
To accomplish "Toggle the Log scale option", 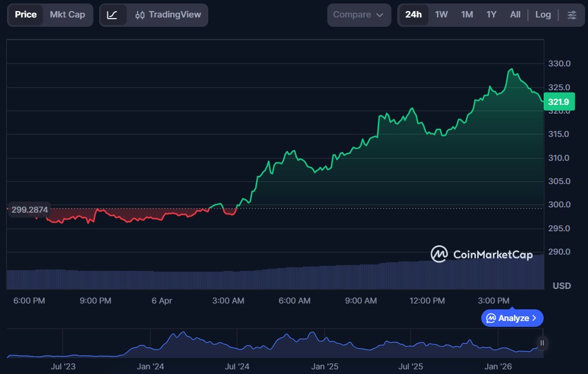I will pyautogui.click(x=542, y=15).
